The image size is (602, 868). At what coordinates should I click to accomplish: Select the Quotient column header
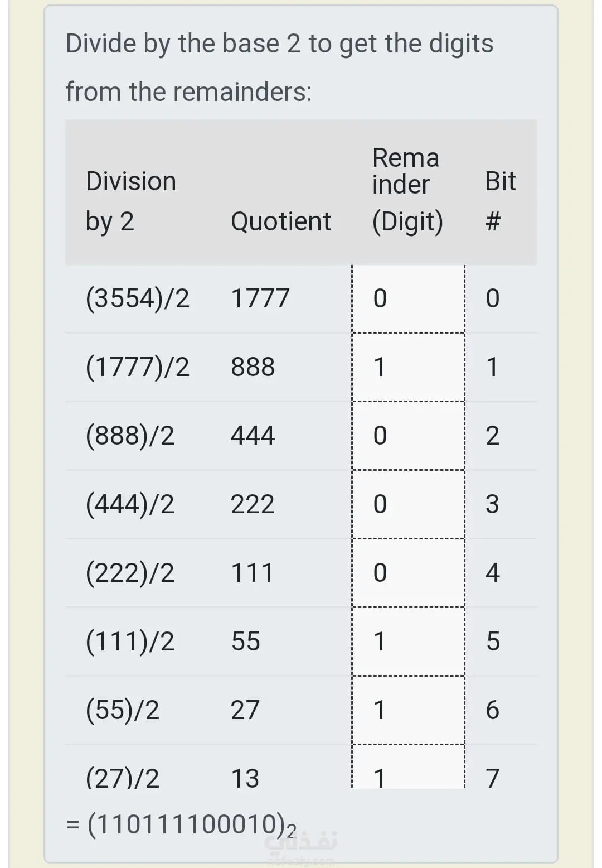pyautogui.click(x=281, y=221)
